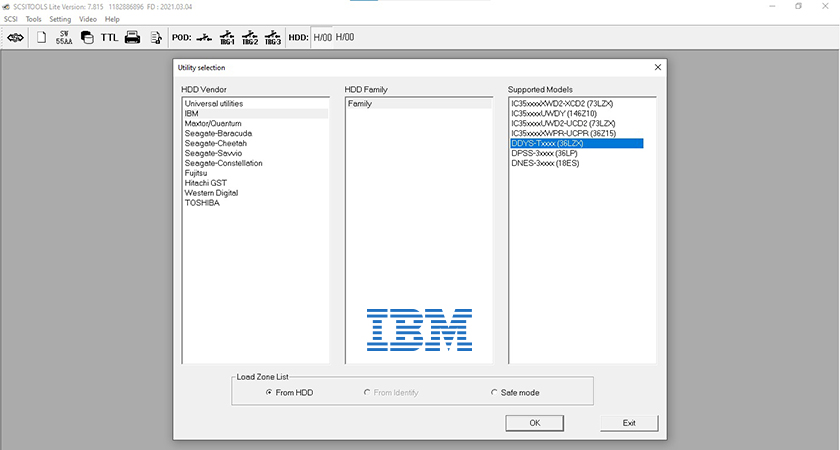Select Seagate-Cheetah vendor
The image size is (840, 450).
point(256,143)
